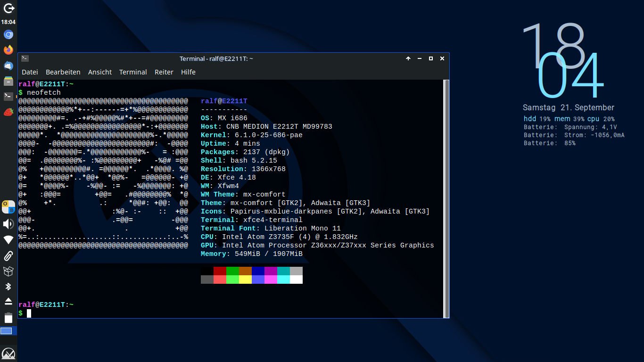This screenshot has width=644, height=362.
Task: Click the large desktop clock widget digits
Action: (x=562, y=60)
